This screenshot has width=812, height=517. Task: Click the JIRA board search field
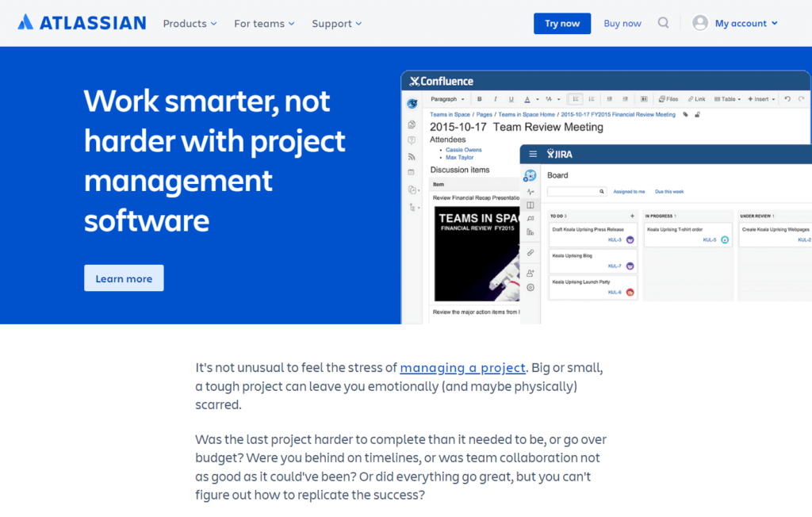576,192
